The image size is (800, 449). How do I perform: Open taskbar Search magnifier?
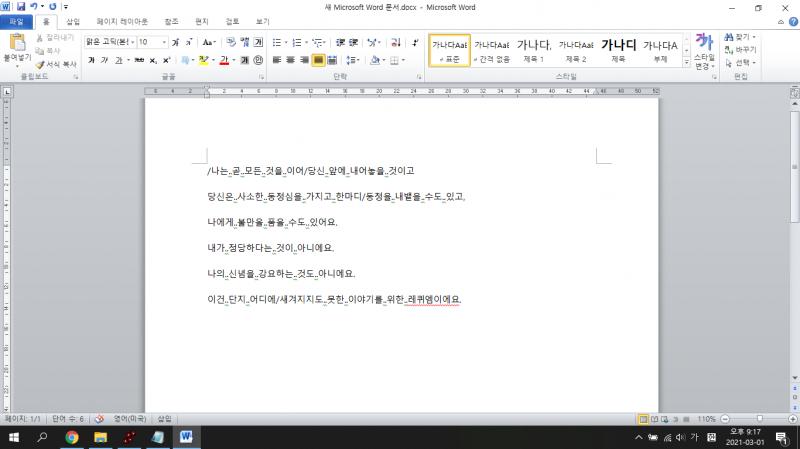[42, 437]
